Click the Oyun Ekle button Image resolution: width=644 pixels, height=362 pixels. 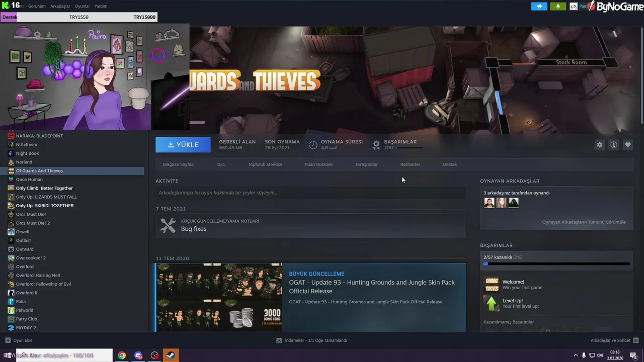click(19, 340)
